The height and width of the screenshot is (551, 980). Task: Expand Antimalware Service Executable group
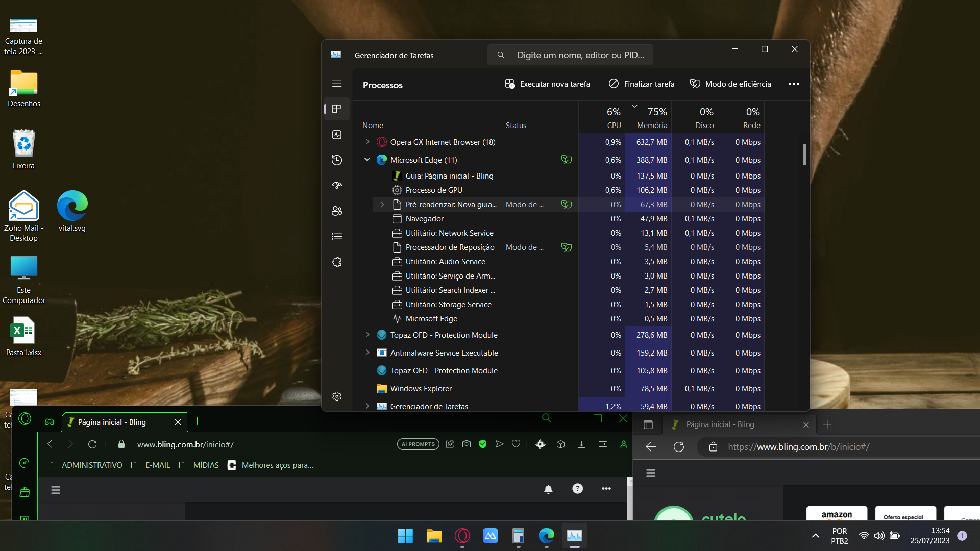tap(367, 353)
